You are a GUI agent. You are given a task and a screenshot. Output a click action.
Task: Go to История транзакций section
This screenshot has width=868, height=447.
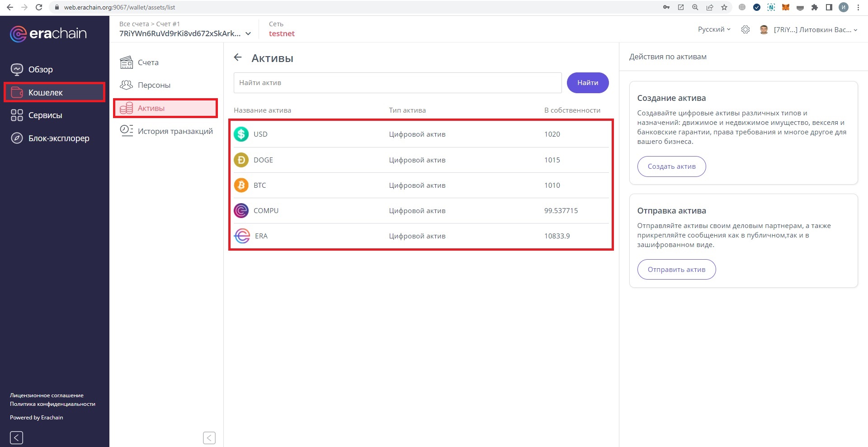175,131
